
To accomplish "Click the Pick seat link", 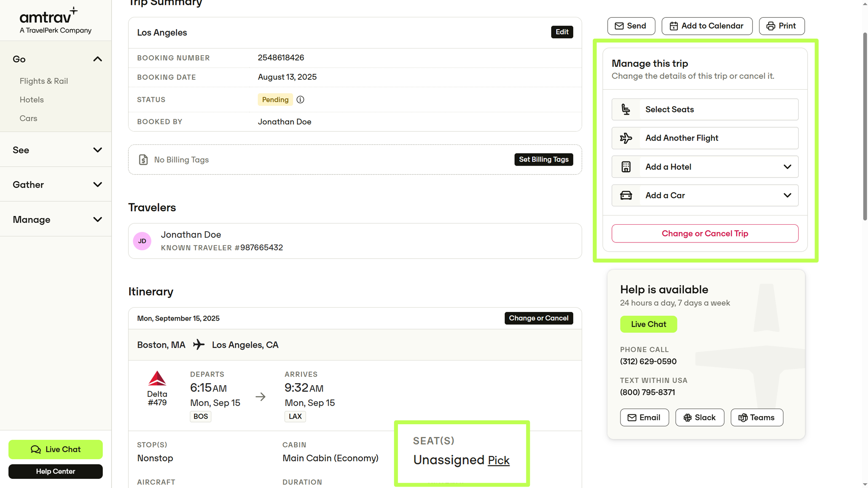I will [499, 460].
